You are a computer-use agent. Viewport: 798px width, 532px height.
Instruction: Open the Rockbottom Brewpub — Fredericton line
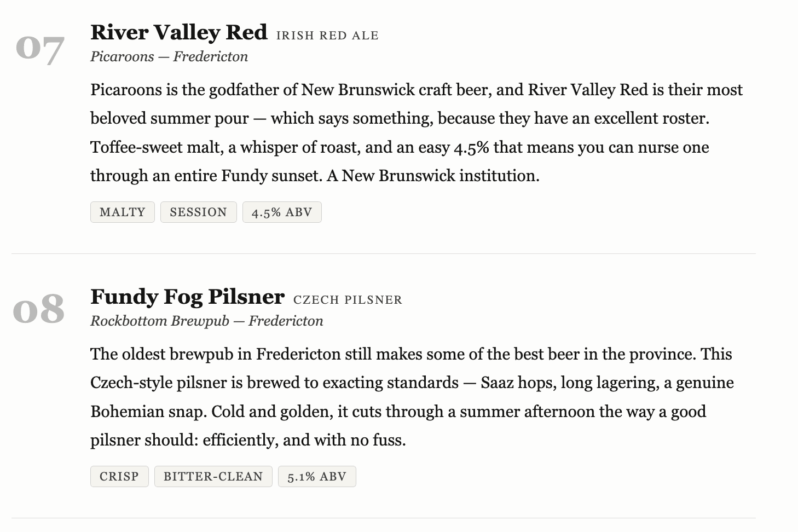(206, 321)
